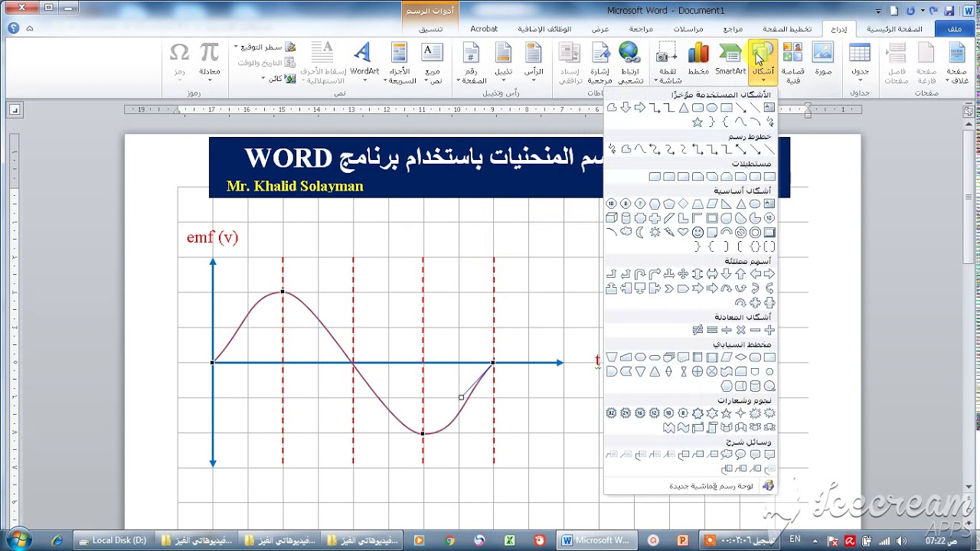The image size is (980, 551).
Task: Select the division equation shape
Action: tap(726, 330)
